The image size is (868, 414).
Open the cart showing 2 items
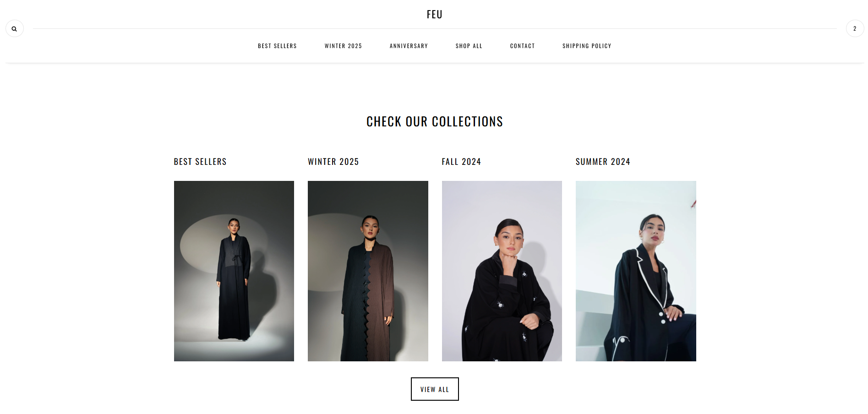[x=855, y=28]
